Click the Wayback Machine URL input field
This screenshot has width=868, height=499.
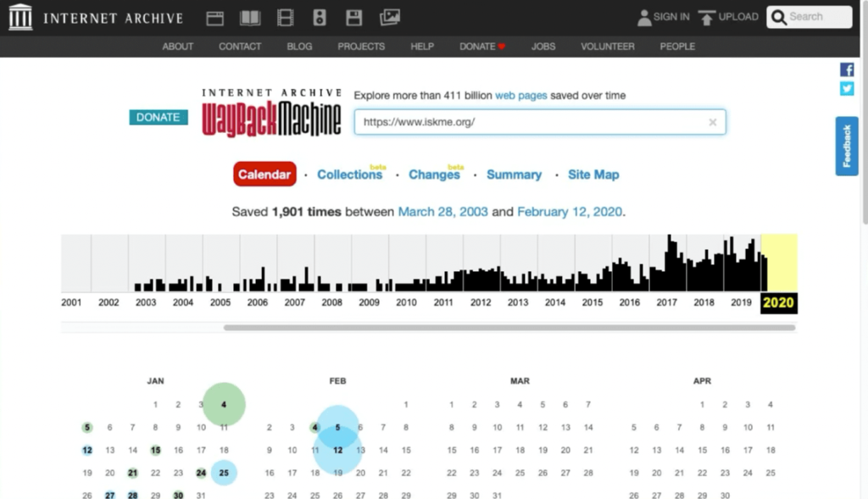530,122
